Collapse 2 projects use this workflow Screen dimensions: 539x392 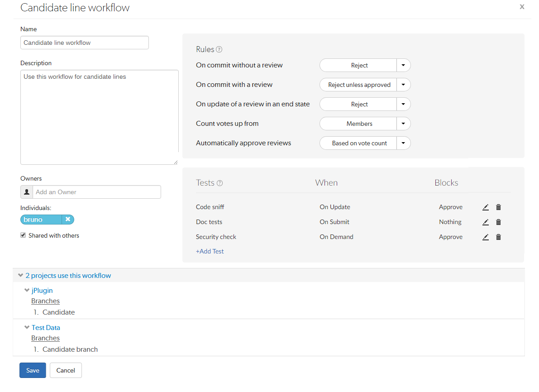point(20,275)
